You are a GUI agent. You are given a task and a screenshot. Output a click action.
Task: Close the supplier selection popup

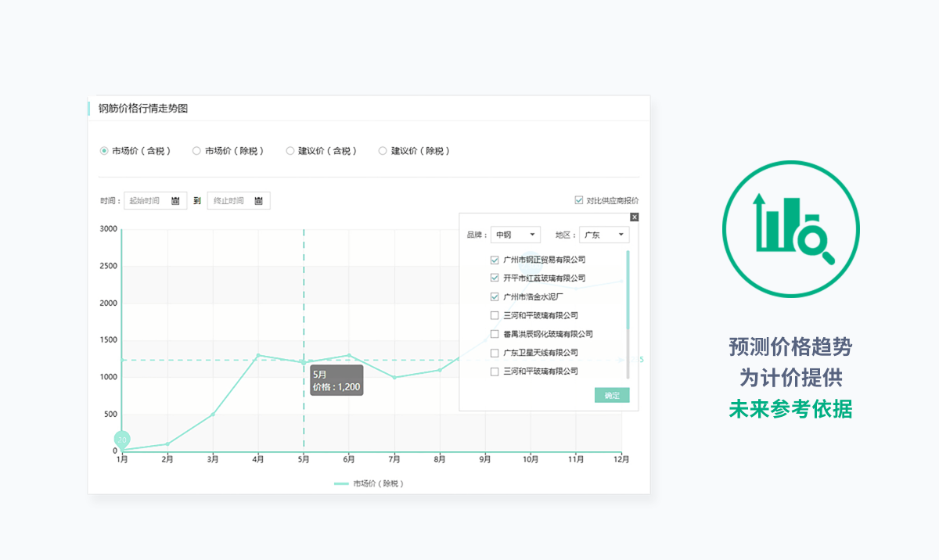[634, 217]
